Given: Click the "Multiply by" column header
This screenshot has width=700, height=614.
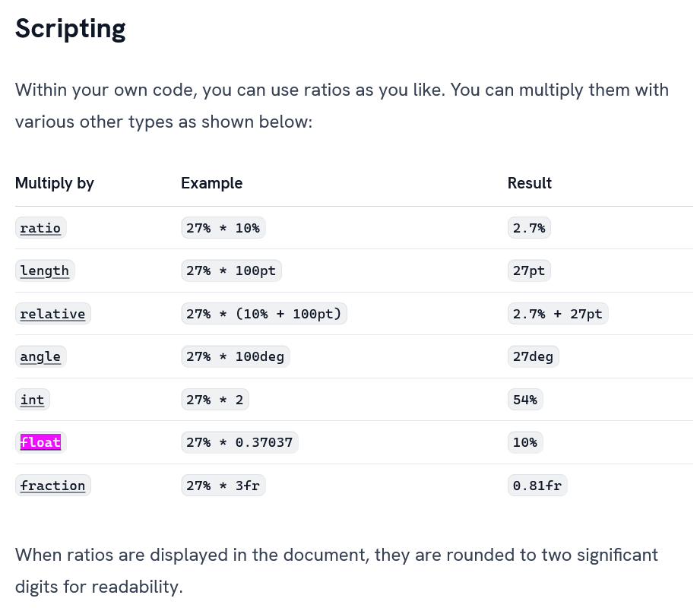Looking at the screenshot, I should click(55, 183).
